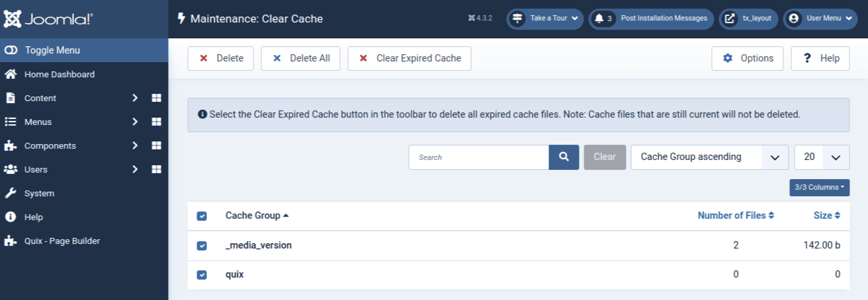The width and height of the screenshot is (868, 300).
Task: Click the search magnifier button
Action: coord(564,157)
